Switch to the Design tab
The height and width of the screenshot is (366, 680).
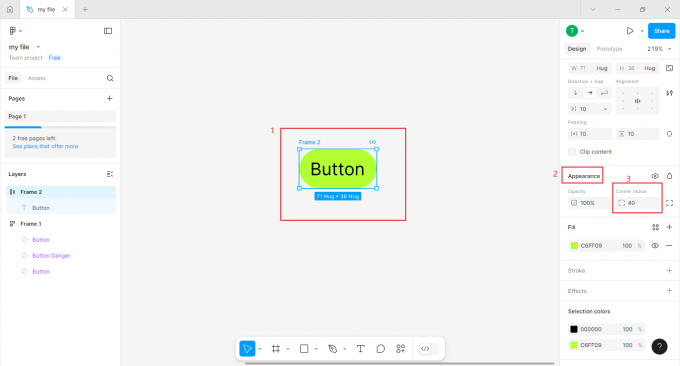[x=577, y=49]
